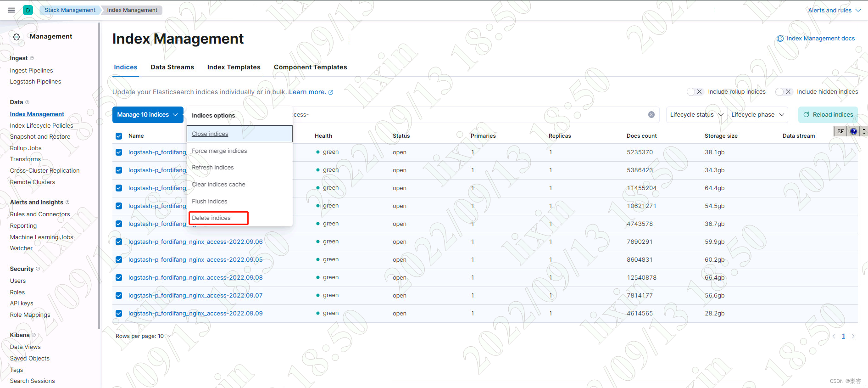Image resolution: width=868 pixels, height=388 pixels.
Task: Open the hamburger navigation menu
Action: pos(11,10)
